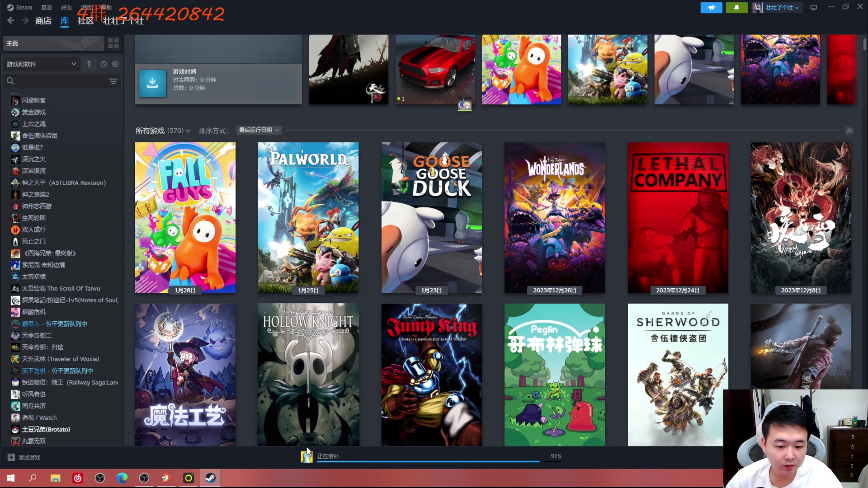Screen dimensions: 868x488
Task: Open the Gangs of Sherwood cover
Action: point(678,375)
